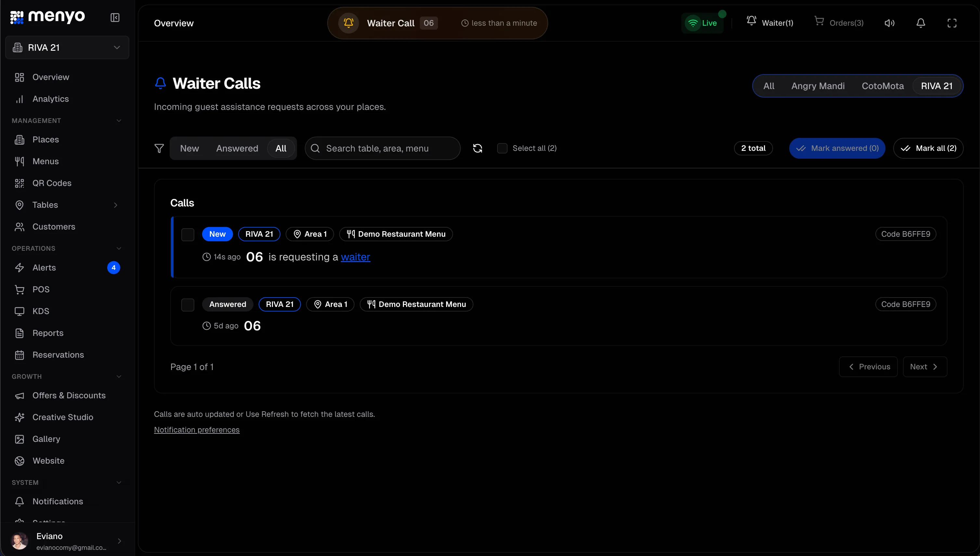Filter calls by Angry Mandi

tap(818, 86)
